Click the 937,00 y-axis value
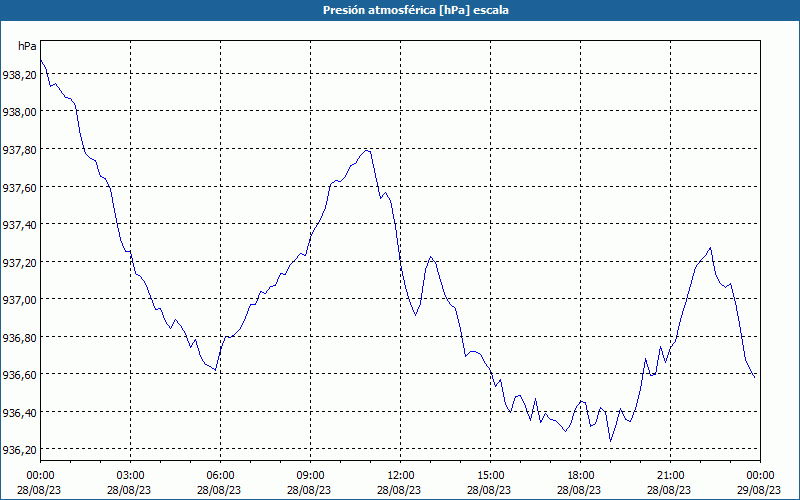 (x=19, y=301)
